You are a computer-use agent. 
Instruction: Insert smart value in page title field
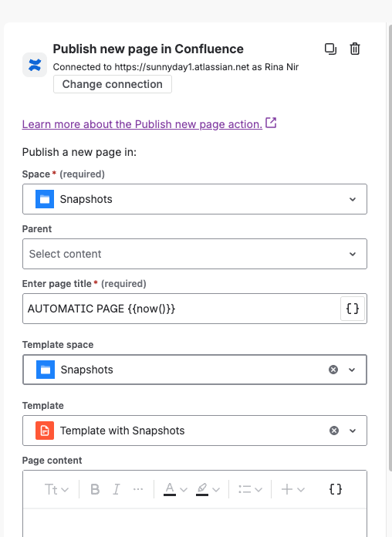[x=352, y=309]
